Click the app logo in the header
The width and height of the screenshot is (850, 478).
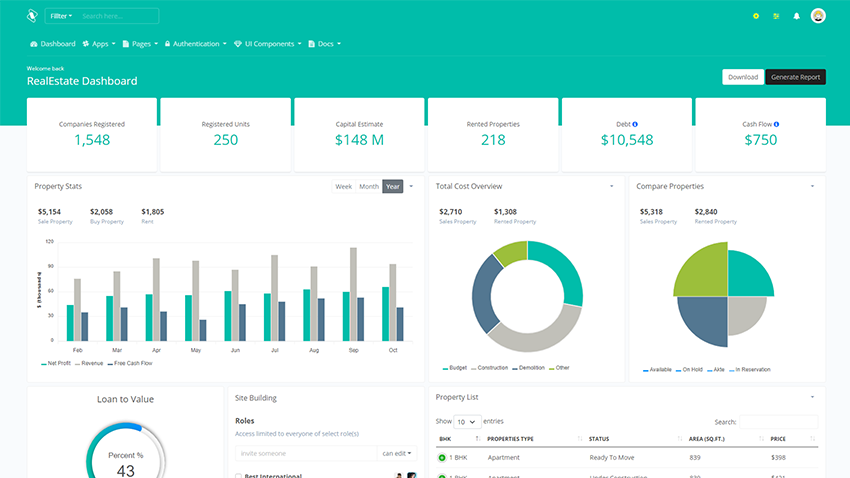tap(32, 16)
